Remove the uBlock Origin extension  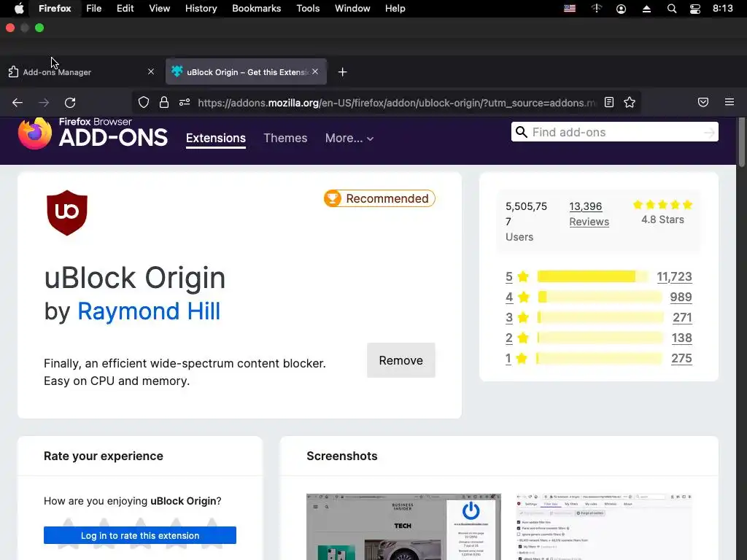[400, 360]
